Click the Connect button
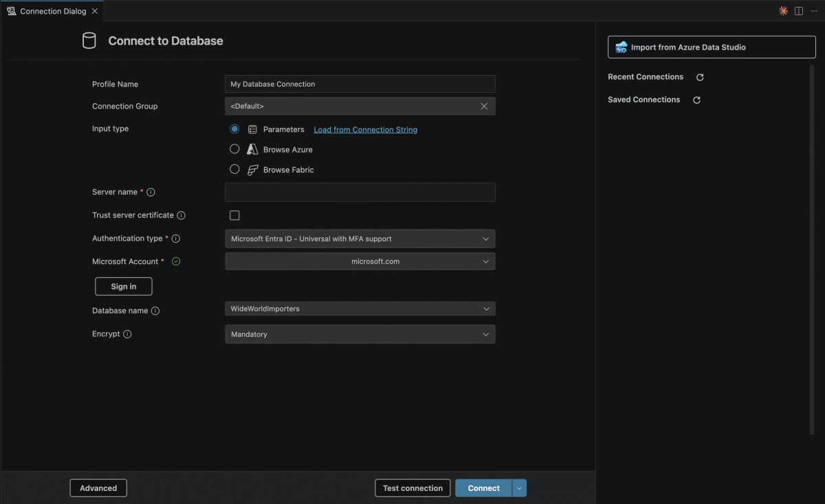Viewport: 825px width, 504px height. tap(483, 488)
